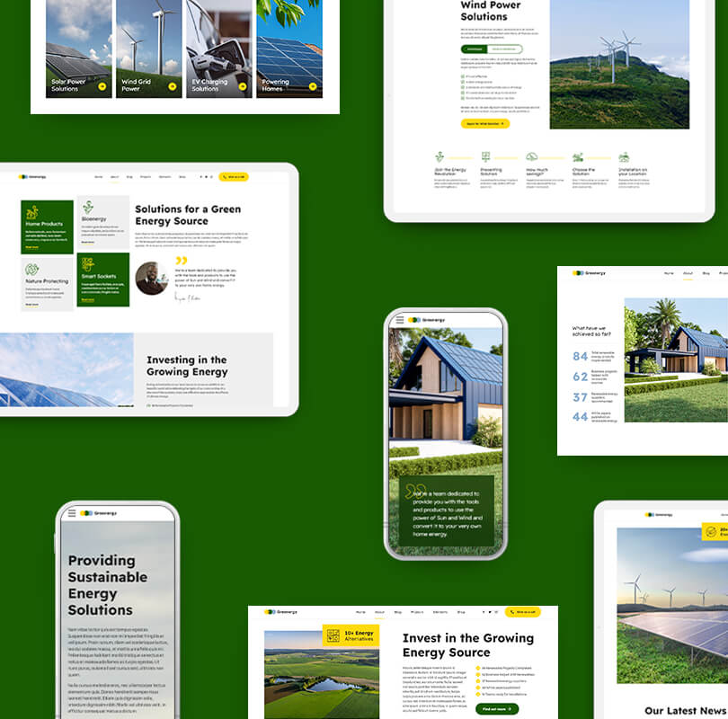The height and width of the screenshot is (719, 728).
Task: Click the Join the Energy Revolution step icon
Action: tap(439, 157)
